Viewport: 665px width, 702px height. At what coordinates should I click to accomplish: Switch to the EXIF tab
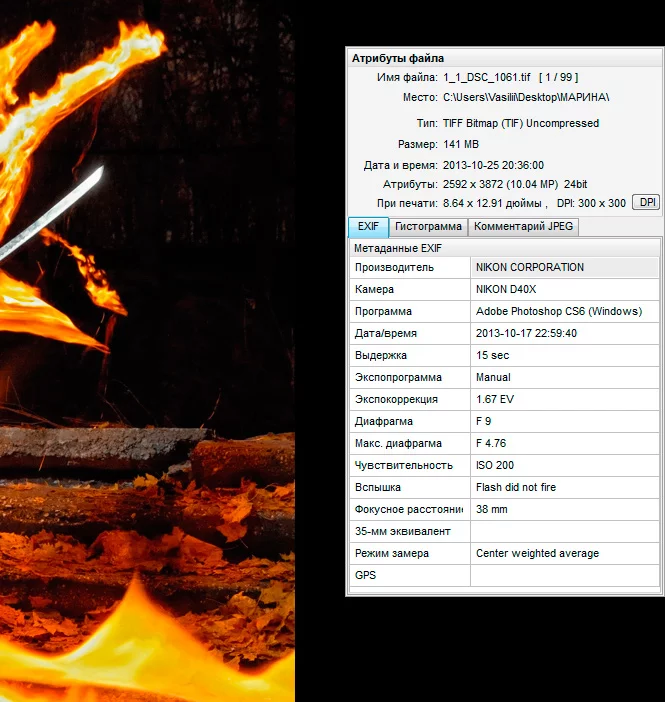(367, 227)
